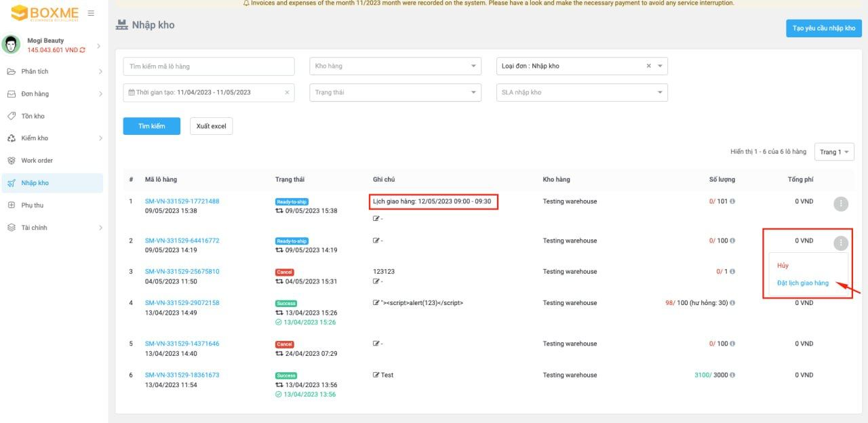Viewport: 868px width, 423px height.
Task: Collapse the sidebar with the hamburger toggle
Action: 90,12
